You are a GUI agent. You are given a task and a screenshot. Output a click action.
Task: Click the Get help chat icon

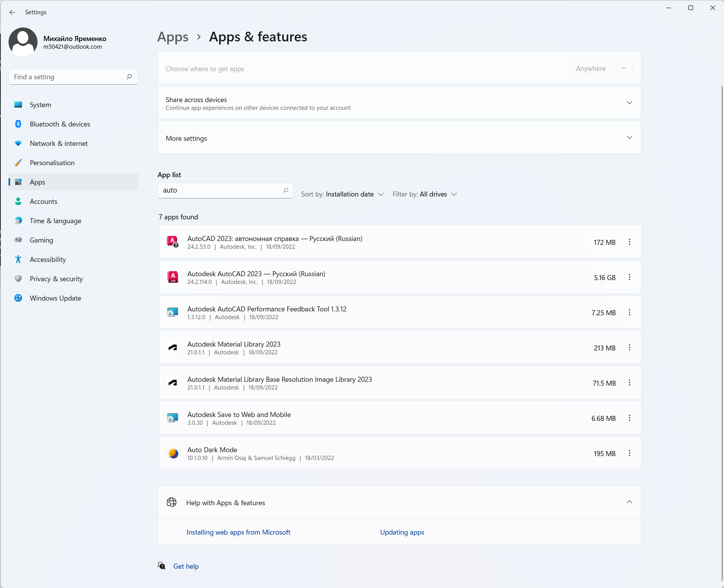(x=162, y=566)
